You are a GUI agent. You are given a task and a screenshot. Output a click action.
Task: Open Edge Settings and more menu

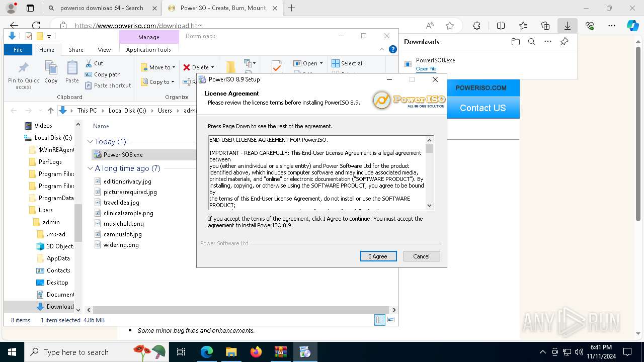612,26
